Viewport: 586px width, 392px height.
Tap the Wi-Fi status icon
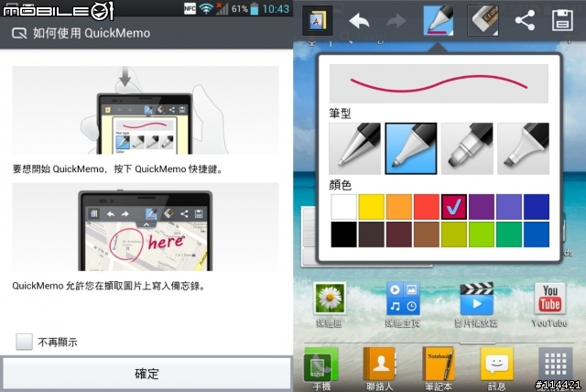(x=206, y=8)
